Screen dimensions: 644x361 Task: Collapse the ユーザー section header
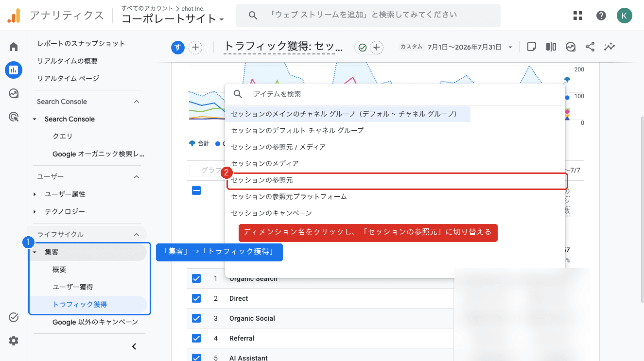click(x=137, y=176)
